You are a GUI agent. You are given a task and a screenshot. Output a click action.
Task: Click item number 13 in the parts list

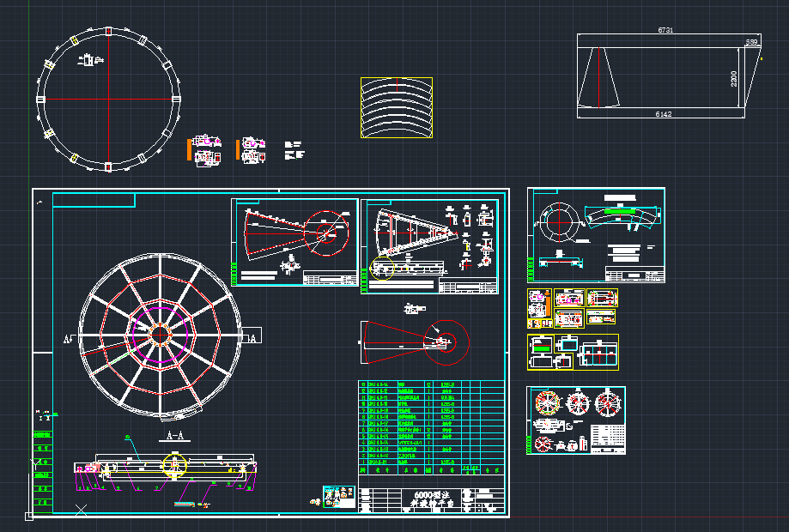363,384
